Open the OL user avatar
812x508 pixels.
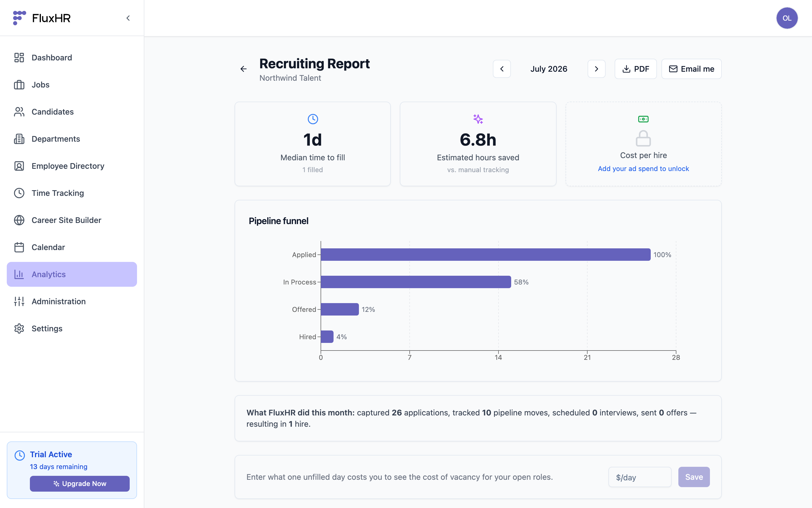pyautogui.click(x=787, y=18)
